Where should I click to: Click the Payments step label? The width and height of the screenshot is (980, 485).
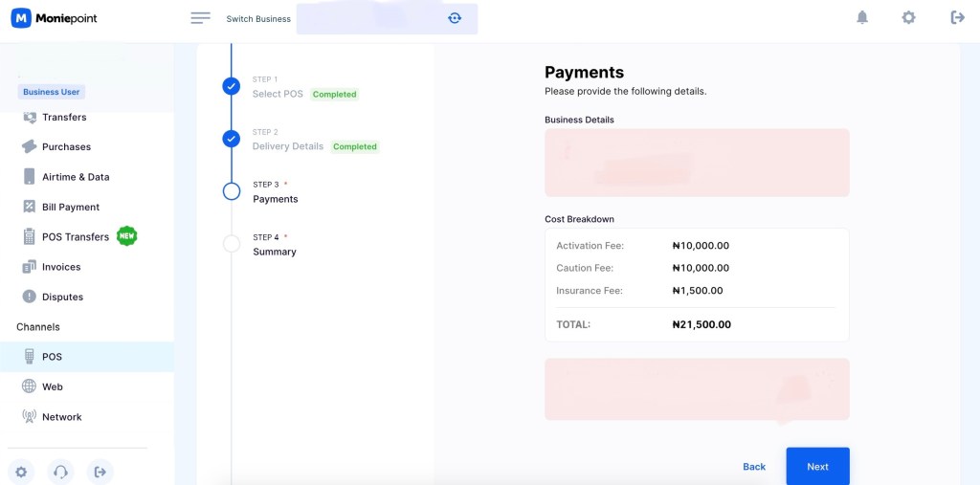[276, 199]
